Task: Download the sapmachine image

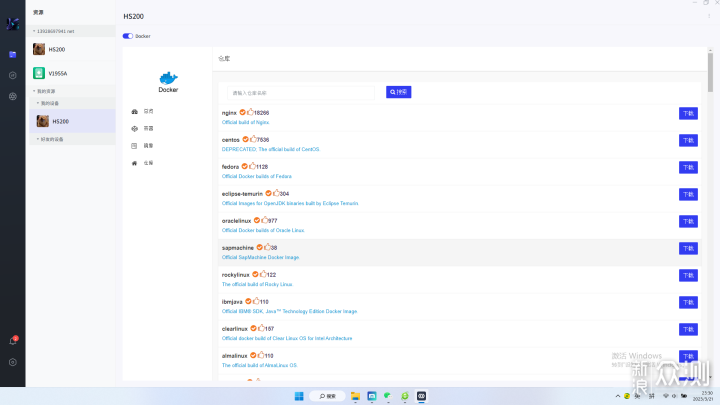Action: 688,248
